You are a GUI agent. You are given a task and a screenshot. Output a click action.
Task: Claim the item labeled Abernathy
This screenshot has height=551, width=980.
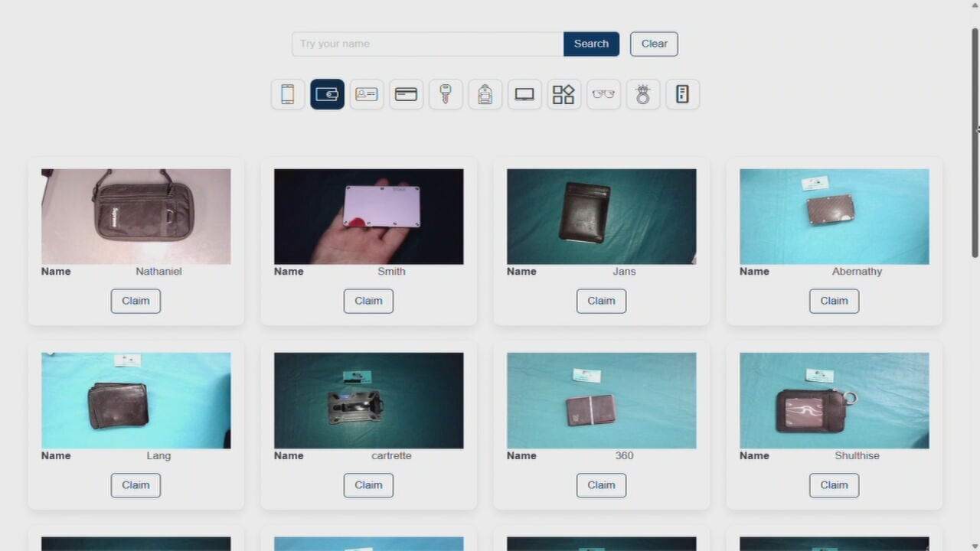[834, 301]
